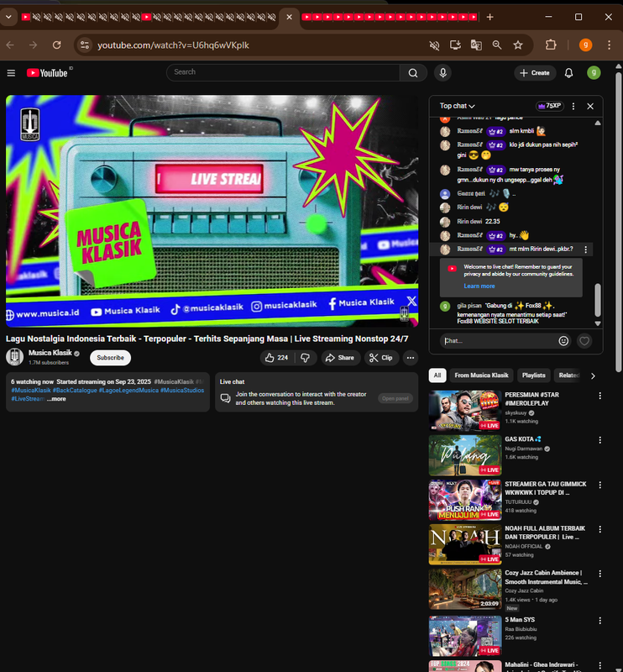The width and height of the screenshot is (623, 672).
Task: Click the Musica Klasik channel avatar
Action: point(14,357)
